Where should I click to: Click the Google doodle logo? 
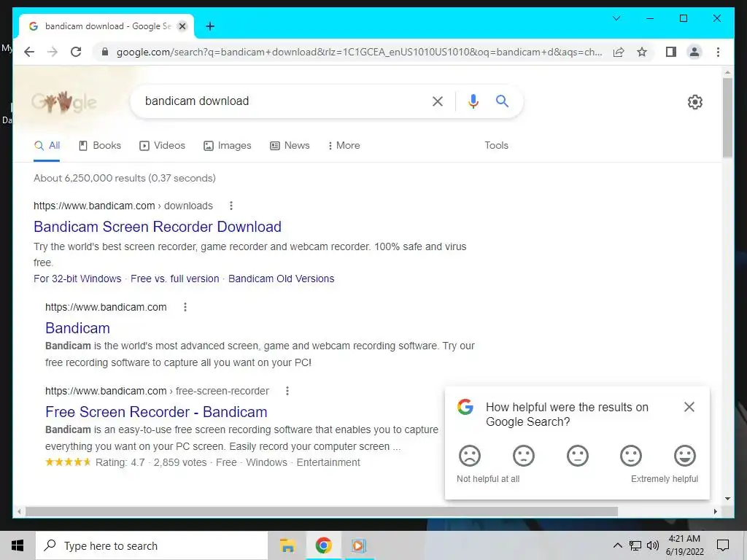pyautogui.click(x=64, y=101)
